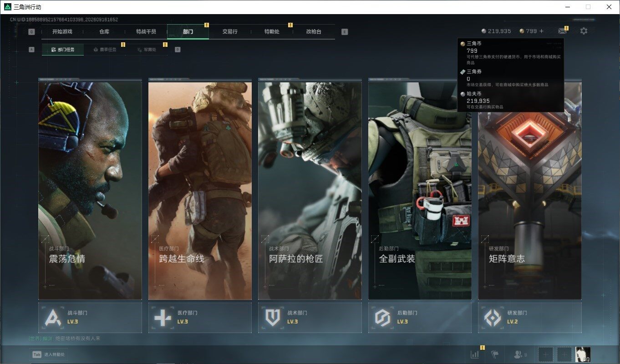Screen dimensions: 620x364
Task: Click the E key next-tab icon
Action: pyautogui.click(x=345, y=32)
